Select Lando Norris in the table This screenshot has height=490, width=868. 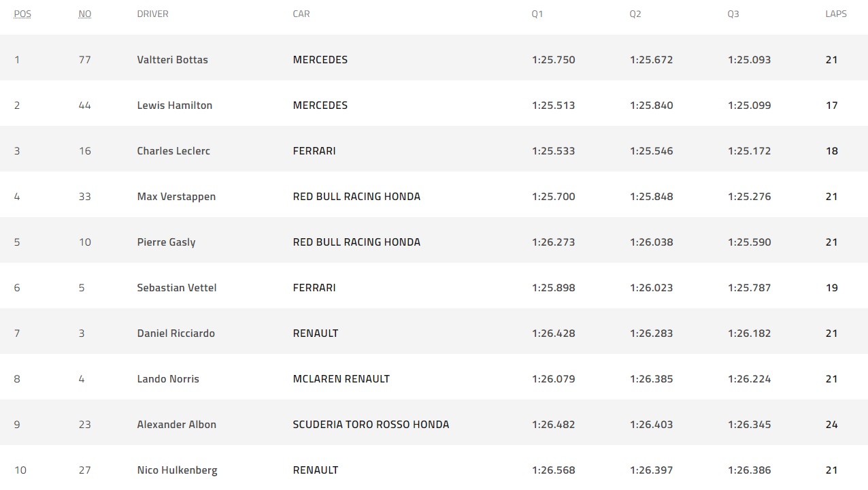pos(168,378)
